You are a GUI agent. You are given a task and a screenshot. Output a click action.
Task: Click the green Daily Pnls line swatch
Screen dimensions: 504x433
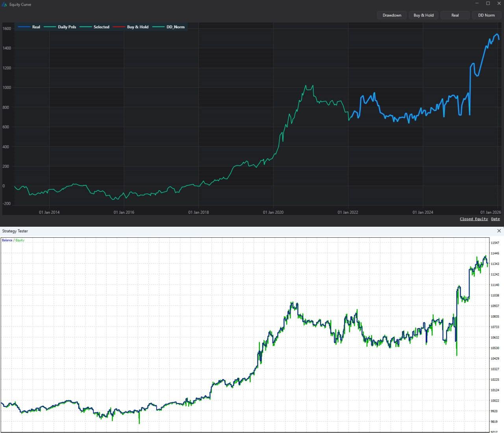pyautogui.click(x=49, y=27)
